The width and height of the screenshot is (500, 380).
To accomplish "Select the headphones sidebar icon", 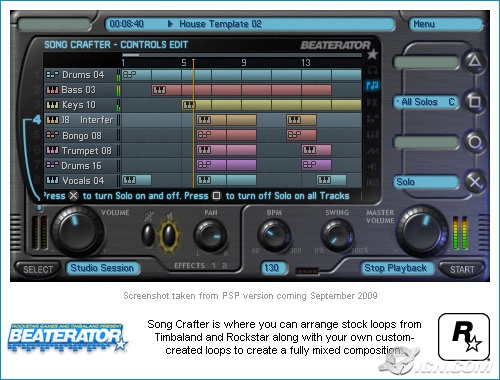I will coord(372,70).
